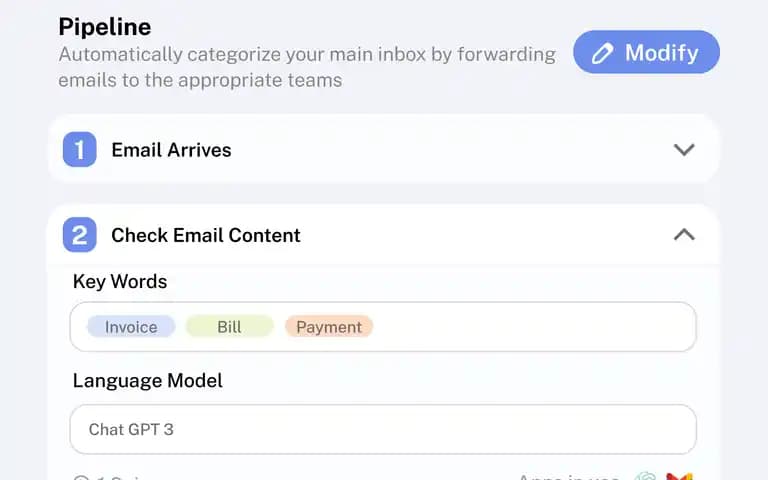
Task: Collapse the Check Email Content chevron
Action: point(684,235)
